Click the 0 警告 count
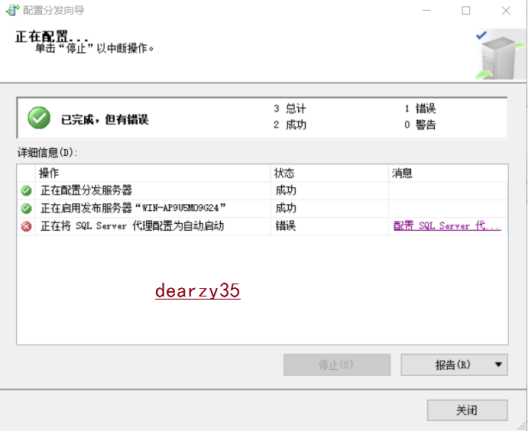 tap(420, 125)
